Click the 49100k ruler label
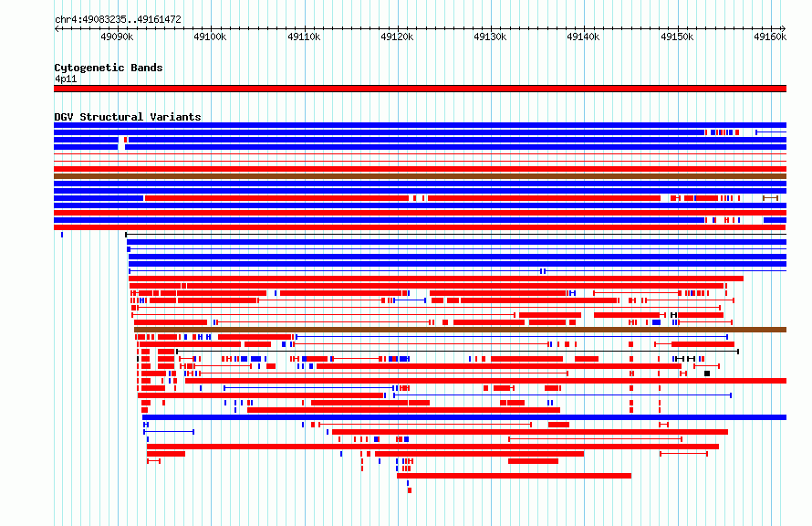812x526 pixels. pos(210,37)
